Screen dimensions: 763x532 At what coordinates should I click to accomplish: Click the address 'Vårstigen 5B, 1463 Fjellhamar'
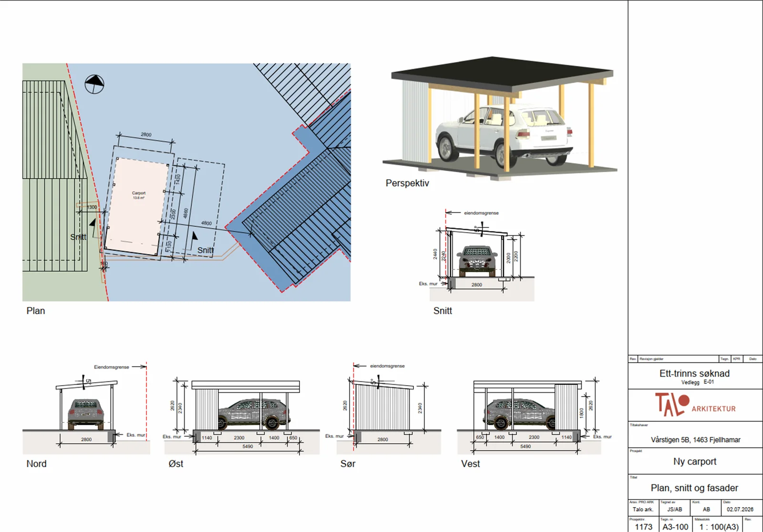point(695,440)
